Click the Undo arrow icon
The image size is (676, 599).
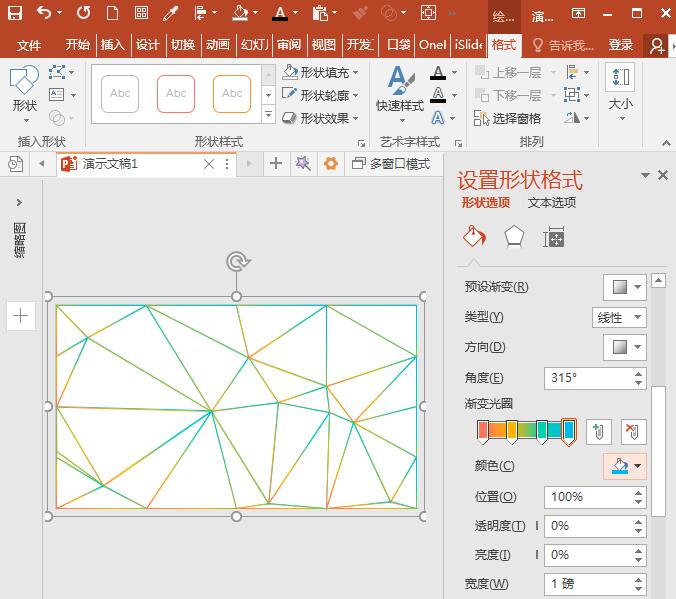(44, 14)
